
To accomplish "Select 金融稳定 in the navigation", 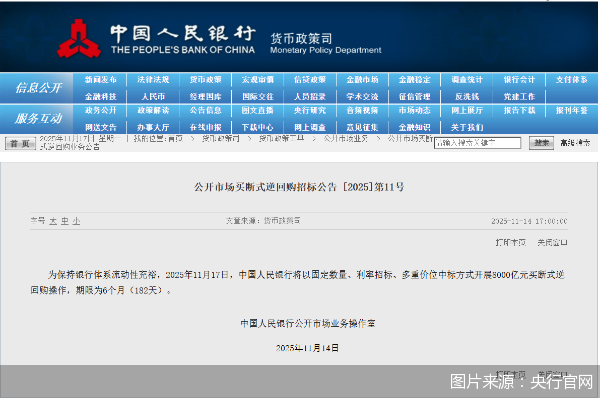I will (x=415, y=80).
